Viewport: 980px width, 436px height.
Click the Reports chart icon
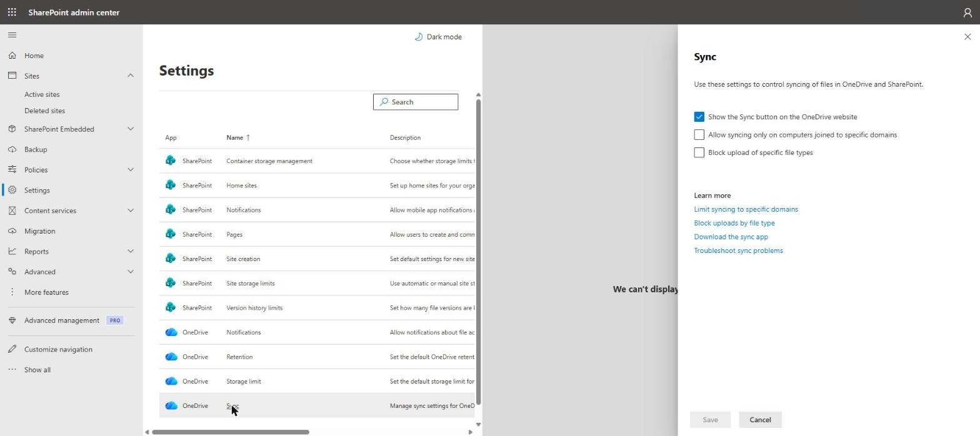[x=12, y=251]
